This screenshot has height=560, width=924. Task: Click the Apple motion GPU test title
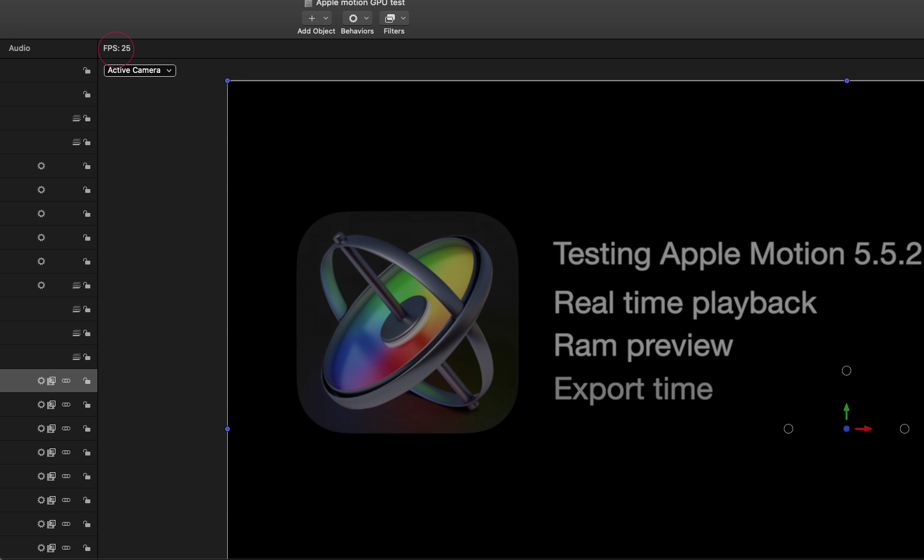[x=361, y=3]
